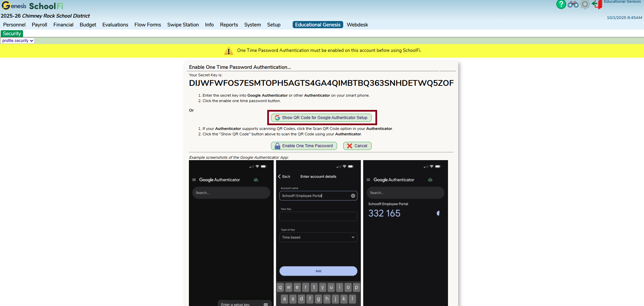Click the secret key text string
This screenshot has height=306, width=644.
[321, 83]
